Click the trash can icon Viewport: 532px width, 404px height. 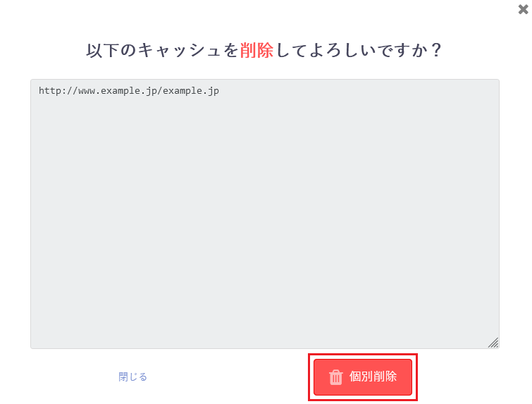336,377
